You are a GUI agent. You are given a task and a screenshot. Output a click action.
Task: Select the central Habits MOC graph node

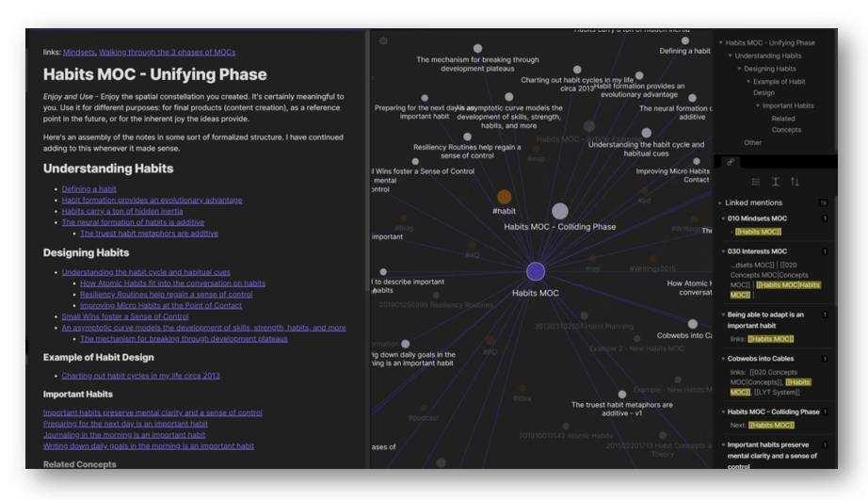pos(536,271)
